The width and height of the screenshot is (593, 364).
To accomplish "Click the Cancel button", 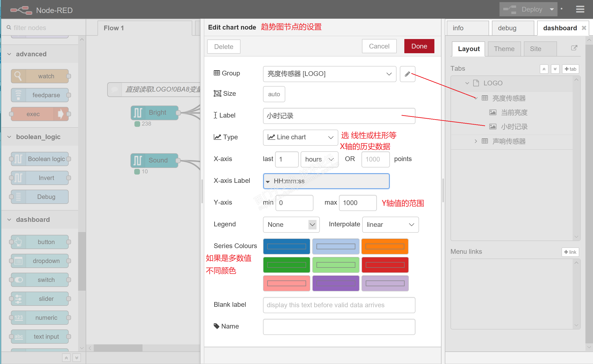I will 379,46.
